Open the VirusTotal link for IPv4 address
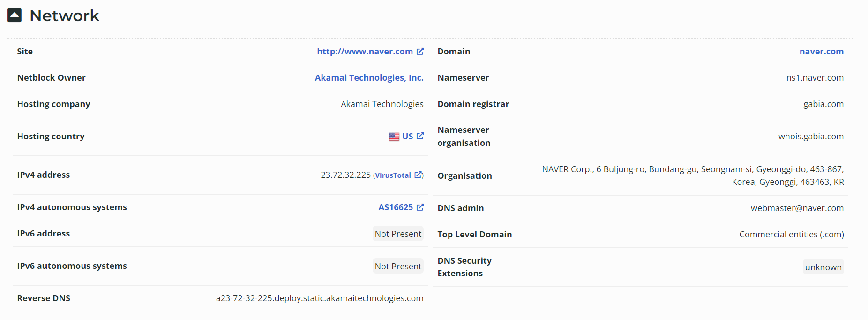This screenshot has height=320, width=868. [x=393, y=175]
